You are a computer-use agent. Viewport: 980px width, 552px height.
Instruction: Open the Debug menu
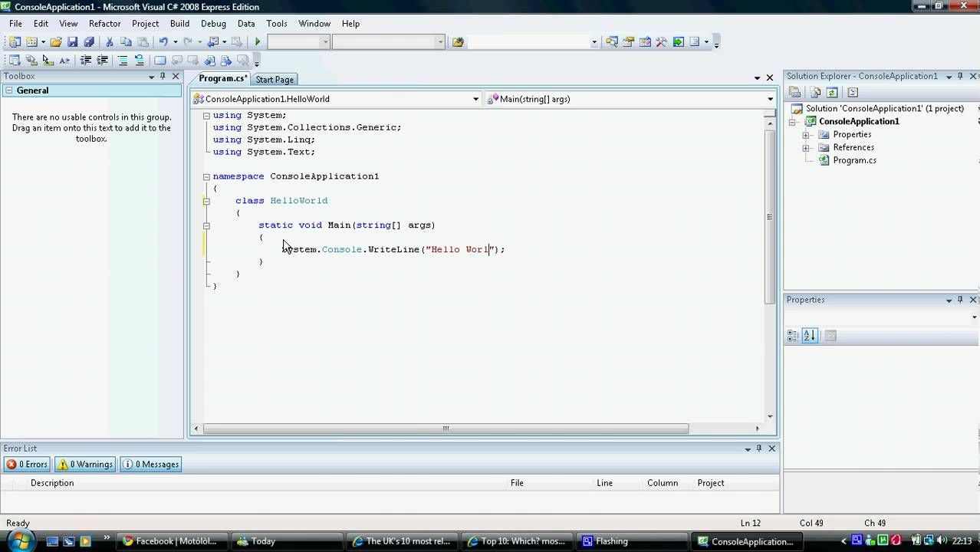tap(213, 24)
